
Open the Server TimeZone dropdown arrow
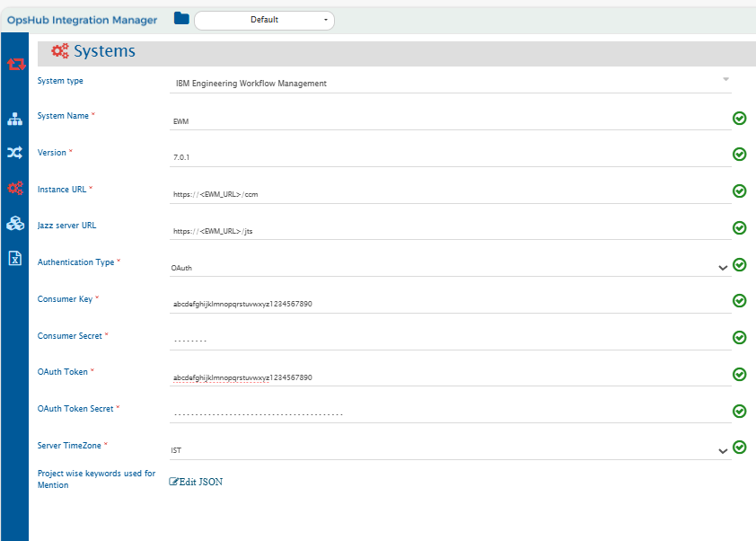723,450
